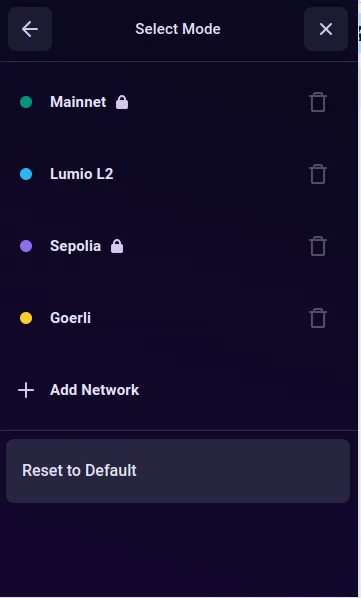Click the green Mainnet color dot
The width and height of the screenshot is (361, 598).
click(26, 102)
